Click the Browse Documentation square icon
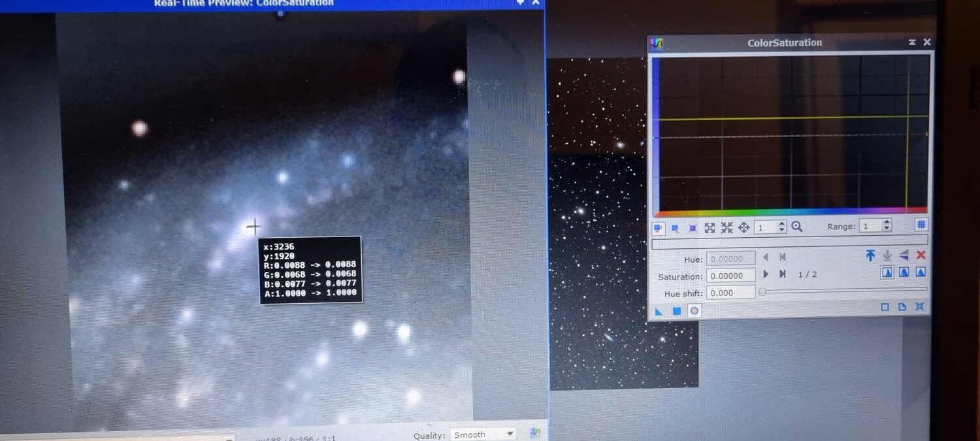 coord(885,306)
